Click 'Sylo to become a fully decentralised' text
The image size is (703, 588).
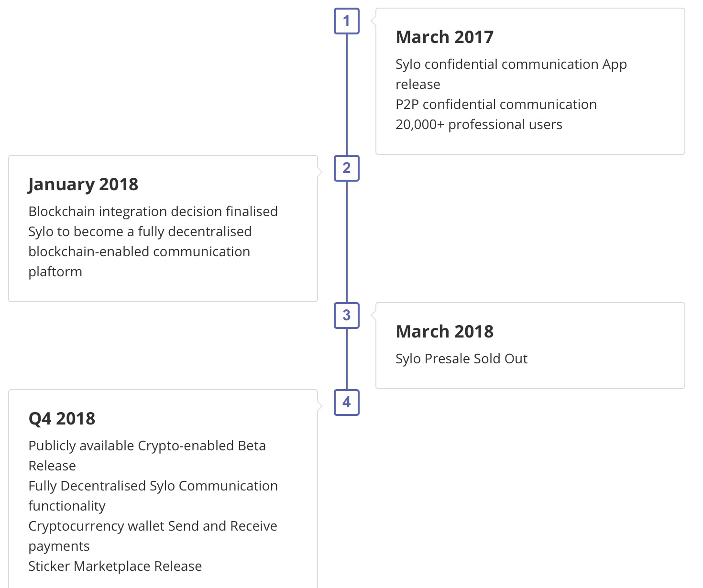(x=140, y=232)
